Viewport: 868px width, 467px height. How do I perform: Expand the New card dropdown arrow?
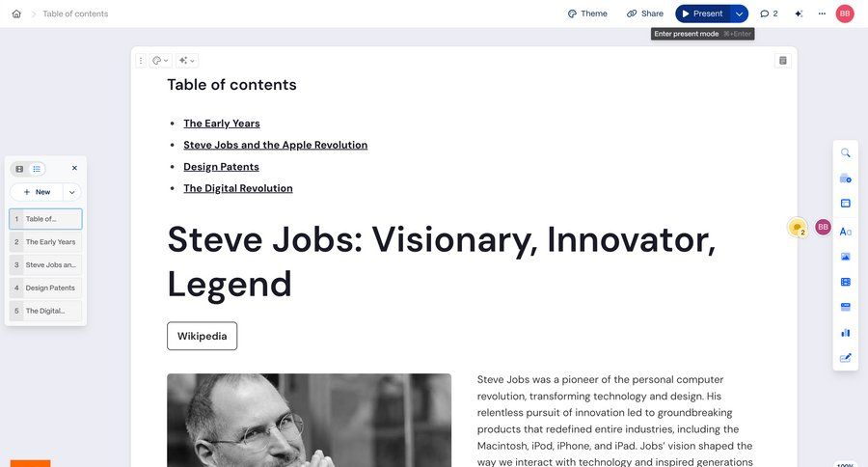pyautogui.click(x=71, y=192)
